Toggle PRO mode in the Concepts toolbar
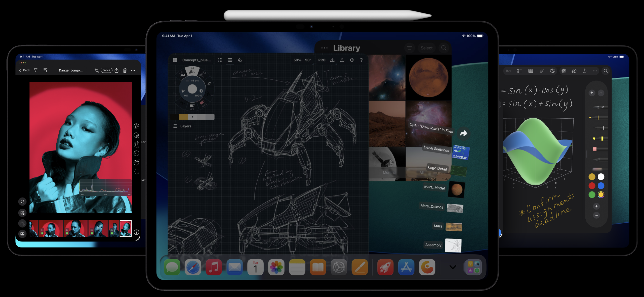Image resolution: width=644 pixels, height=297 pixels. [x=322, y=60]
